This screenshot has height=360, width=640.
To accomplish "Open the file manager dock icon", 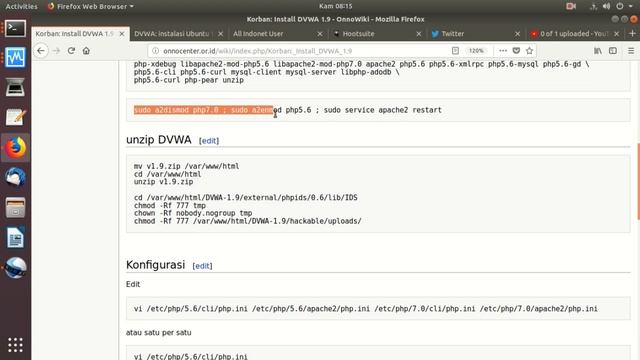I will pos(15,208).
